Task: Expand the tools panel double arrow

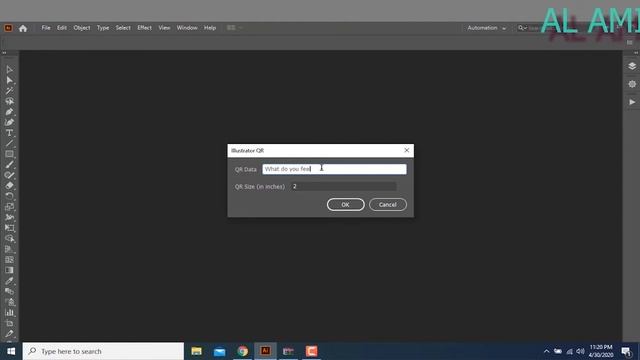Action: [4, 53]
